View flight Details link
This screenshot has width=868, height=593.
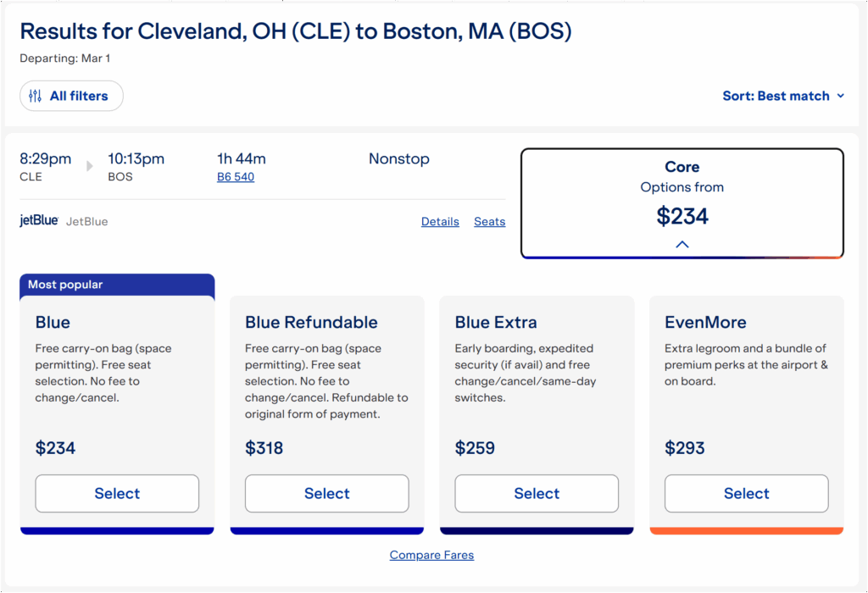tap(440, 222)
